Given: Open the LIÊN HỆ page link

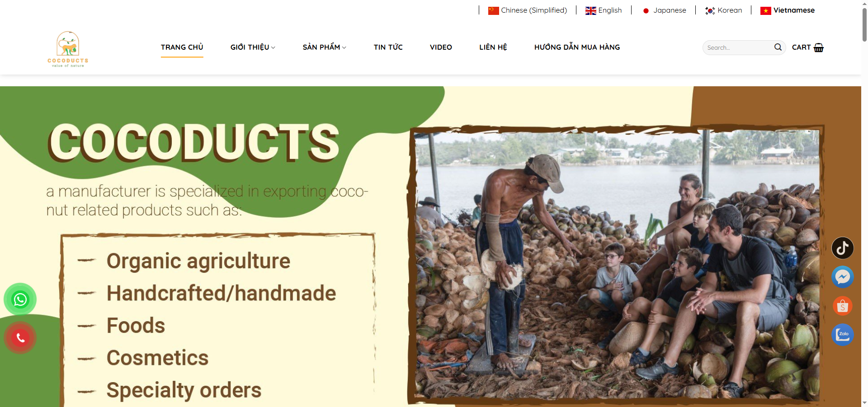Looking at the screenshot, I should pyautogui.click(x=493, y=47).
